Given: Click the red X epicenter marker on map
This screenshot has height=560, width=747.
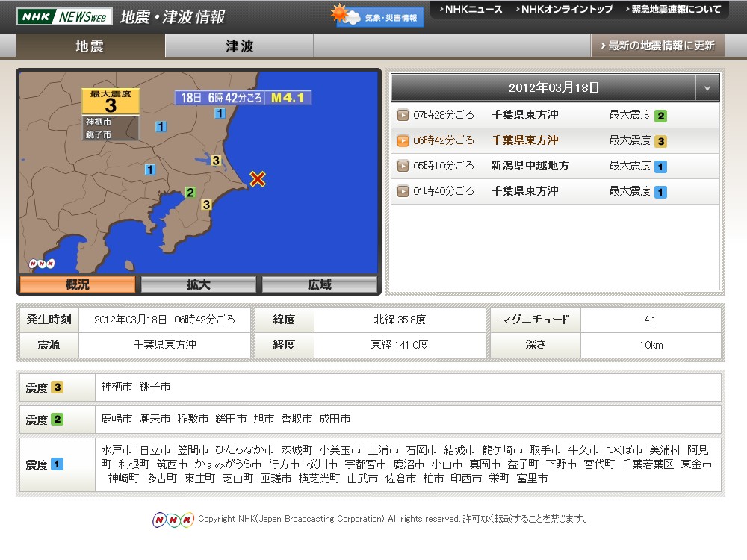Looking at the screenshot, I should 258,178.
